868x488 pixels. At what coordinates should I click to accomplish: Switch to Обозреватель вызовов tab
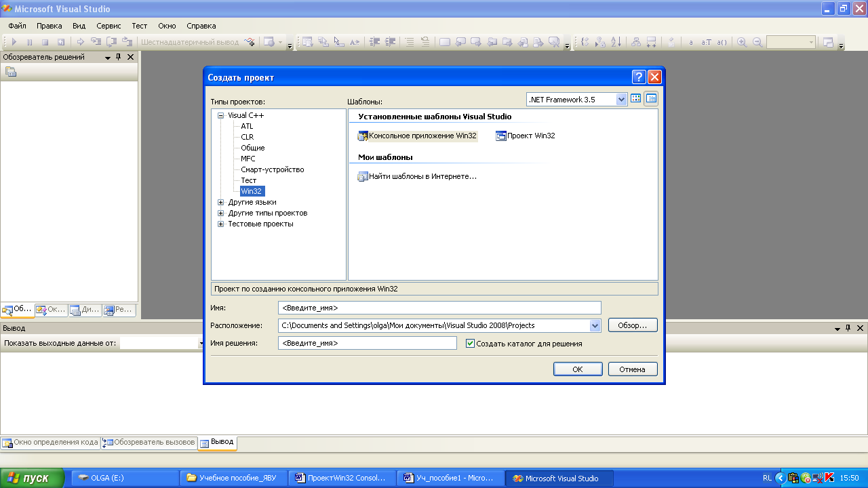pyautogui.click(x=149, y=443)
